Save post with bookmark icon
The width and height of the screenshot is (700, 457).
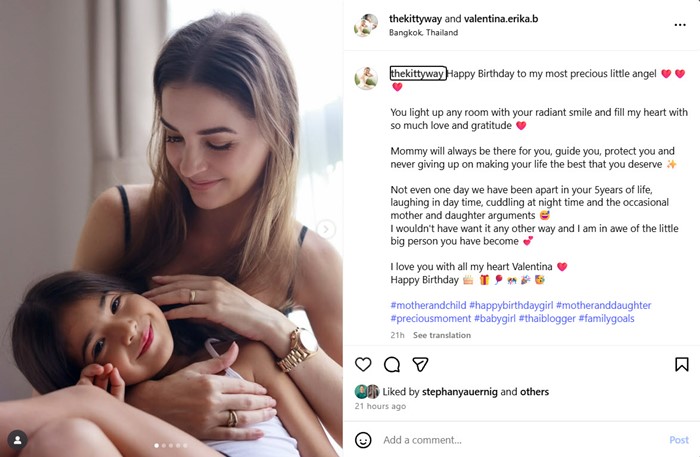(x=681, y=365)
